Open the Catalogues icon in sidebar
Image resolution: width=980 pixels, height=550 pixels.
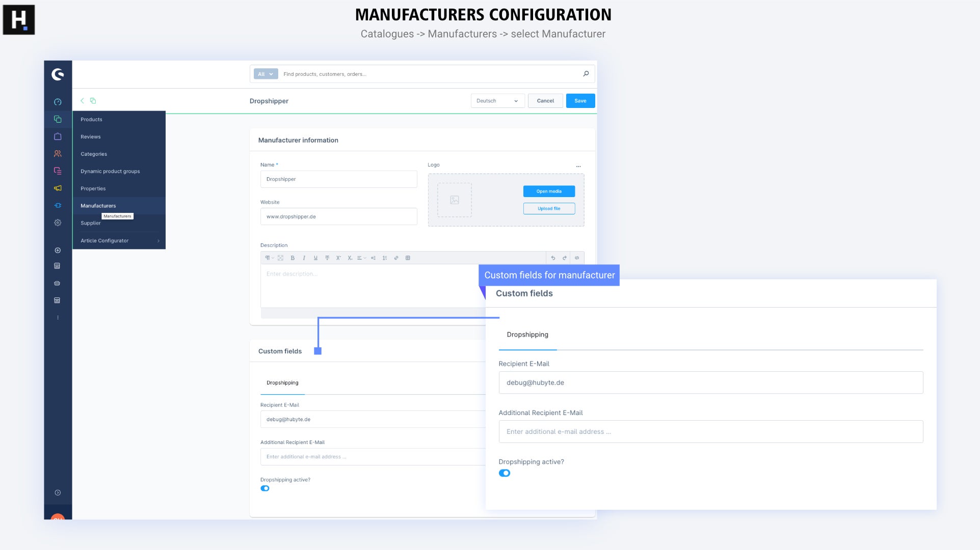[x=58, y=119]
